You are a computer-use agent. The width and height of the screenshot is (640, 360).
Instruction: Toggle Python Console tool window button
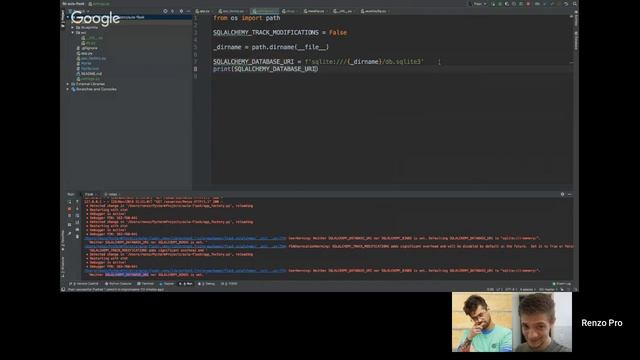[x=119, y=284]
